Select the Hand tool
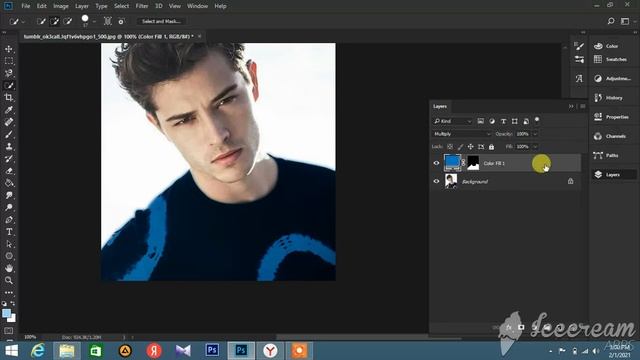Screen dimensions: 640x360 click(9, 268)
